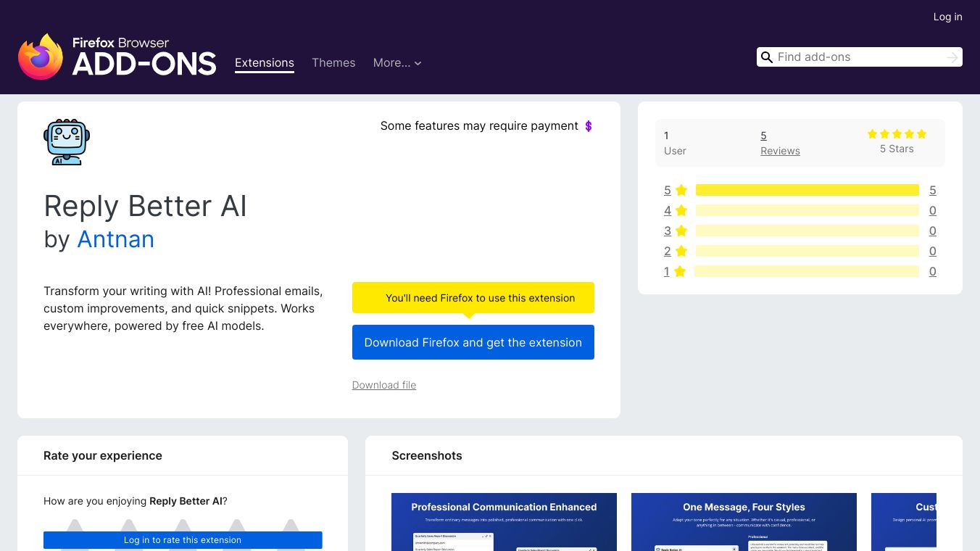Click the Firefox Browser Add-ons logo
The width and height of the screenshot is (980, 551).
coord(117,57)
